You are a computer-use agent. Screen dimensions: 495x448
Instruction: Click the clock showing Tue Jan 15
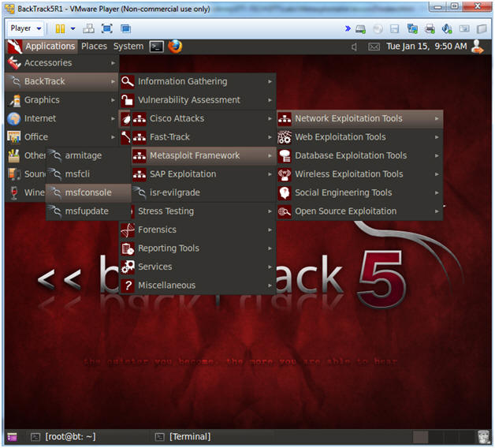pos(426,47)
